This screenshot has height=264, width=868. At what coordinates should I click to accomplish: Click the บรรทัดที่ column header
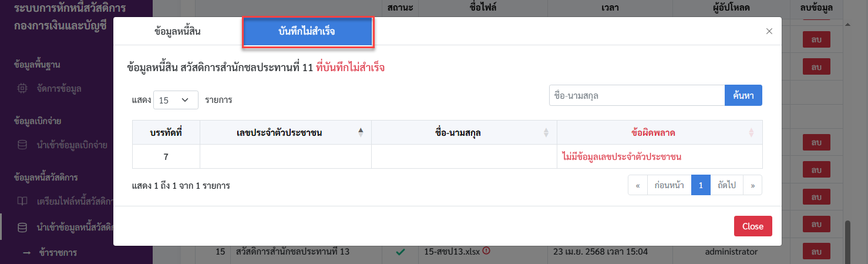166,133
